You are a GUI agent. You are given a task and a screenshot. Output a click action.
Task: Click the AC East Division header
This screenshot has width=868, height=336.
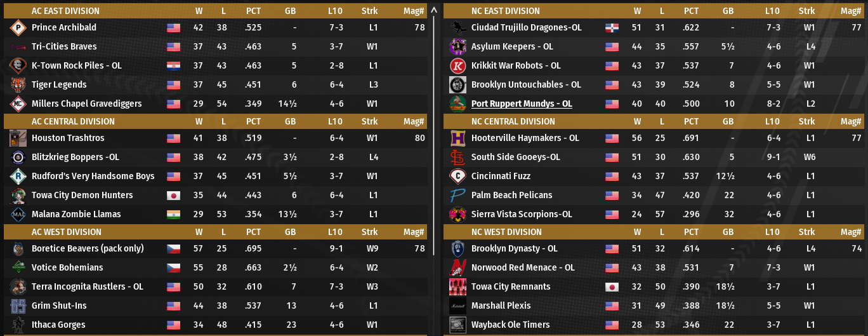pyautogui.click(x=65, y=11)
